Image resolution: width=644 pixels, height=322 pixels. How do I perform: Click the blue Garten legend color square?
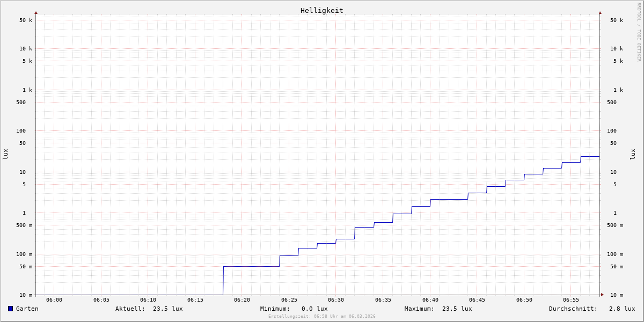10,309
